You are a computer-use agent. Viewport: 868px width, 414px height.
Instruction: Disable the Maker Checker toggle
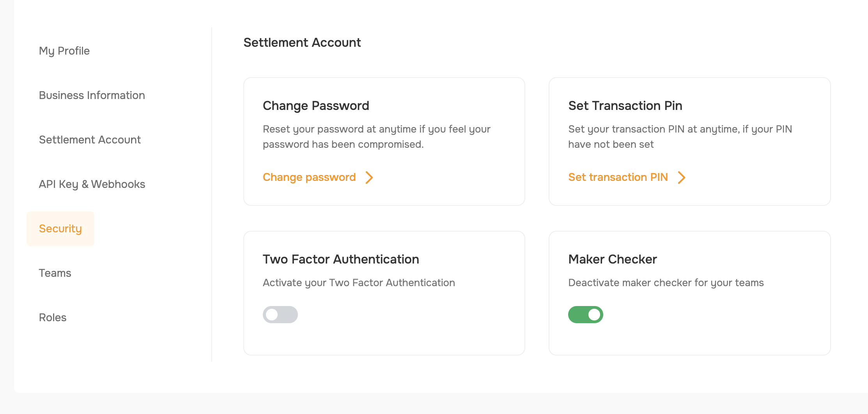pyautogui.click(x=585, y=315)
